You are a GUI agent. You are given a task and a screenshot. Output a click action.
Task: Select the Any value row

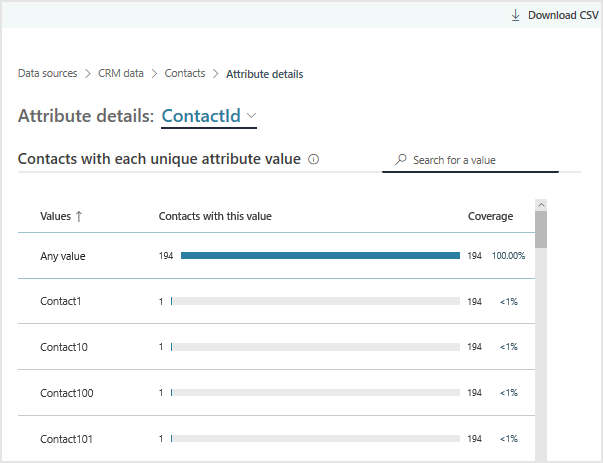click(63, 256)
